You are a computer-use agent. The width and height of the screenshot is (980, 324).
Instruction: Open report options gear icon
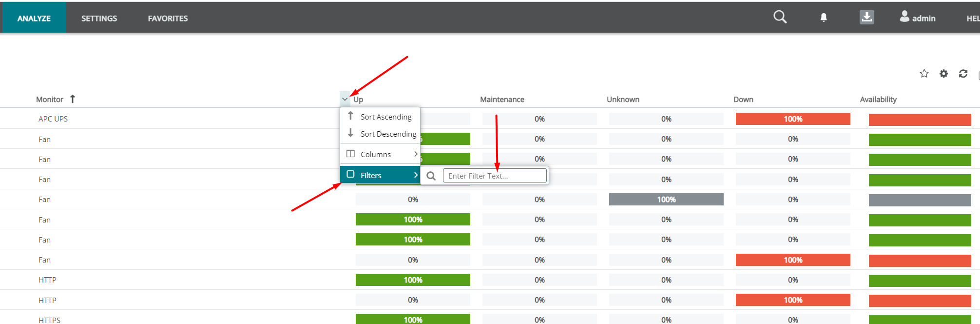tap(944, 74)
